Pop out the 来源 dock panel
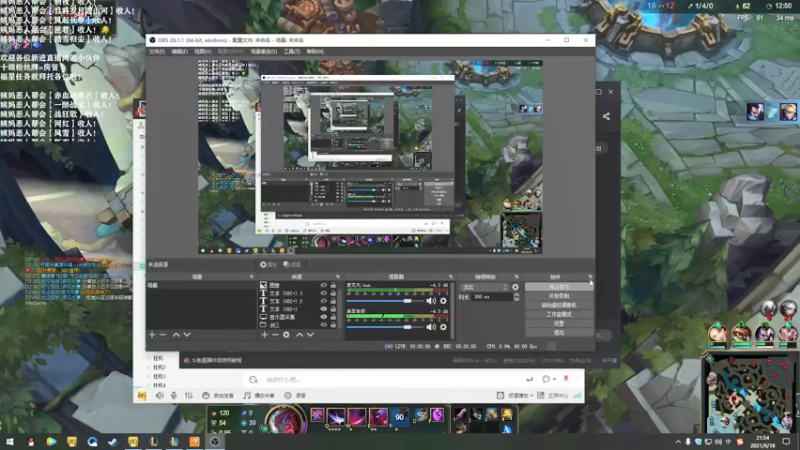Screen dimensions: 800x450 click(x=337, y=277)
